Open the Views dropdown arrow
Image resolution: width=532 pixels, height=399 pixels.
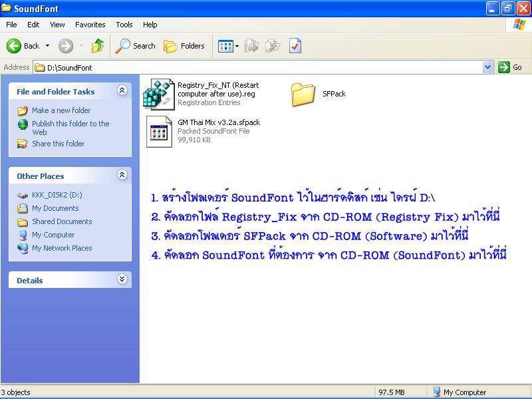coord(237,46)
